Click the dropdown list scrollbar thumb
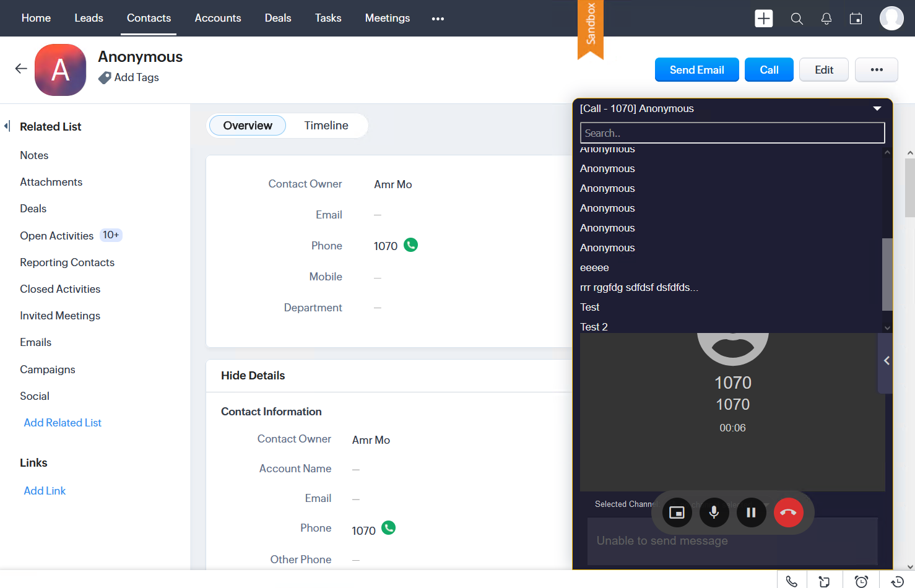The height and width of the screenshot is (588, 915). (x=887, y=274)
